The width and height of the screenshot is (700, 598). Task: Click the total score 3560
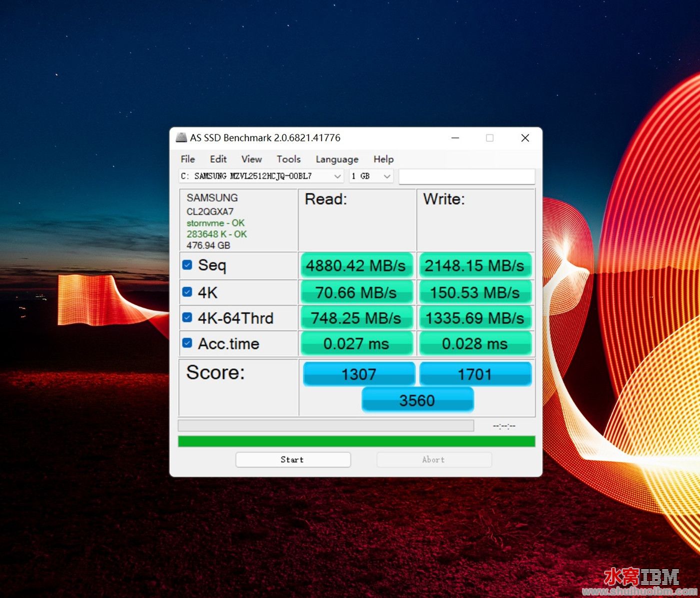(x=417, y=400)
